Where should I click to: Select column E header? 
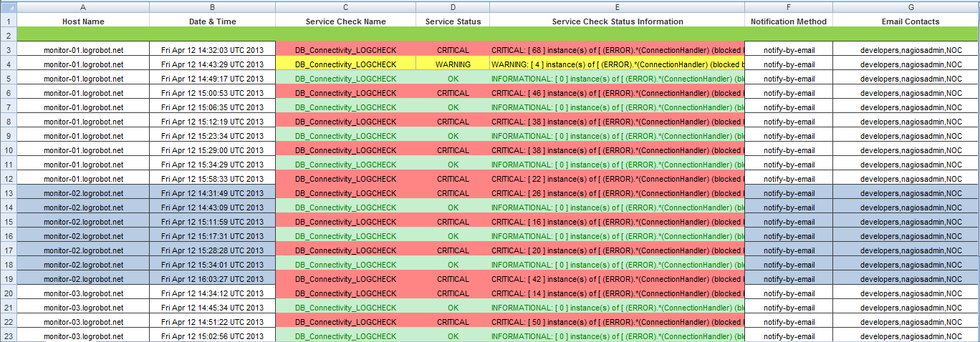tap(617, 7)
